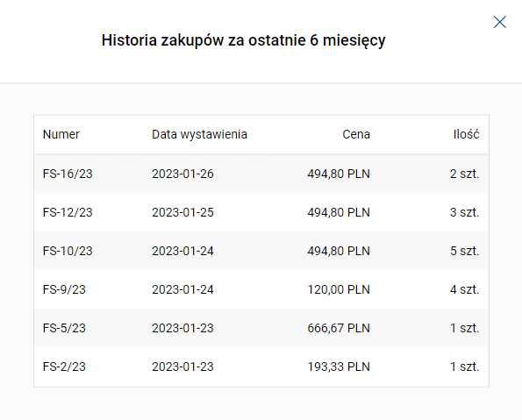Open invoice FS-16/23
522x420 pixels.
[68, 174]
